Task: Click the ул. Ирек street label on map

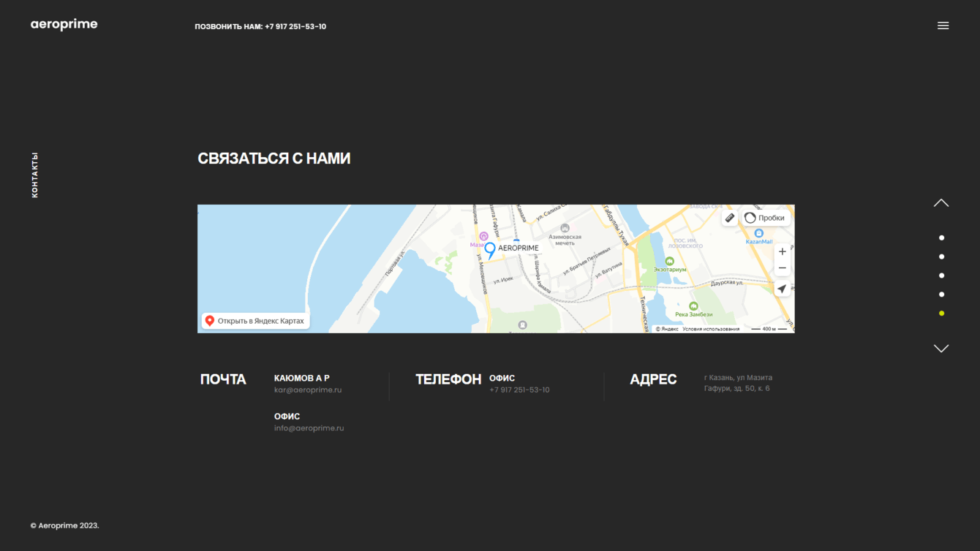Action: (502, 281)
